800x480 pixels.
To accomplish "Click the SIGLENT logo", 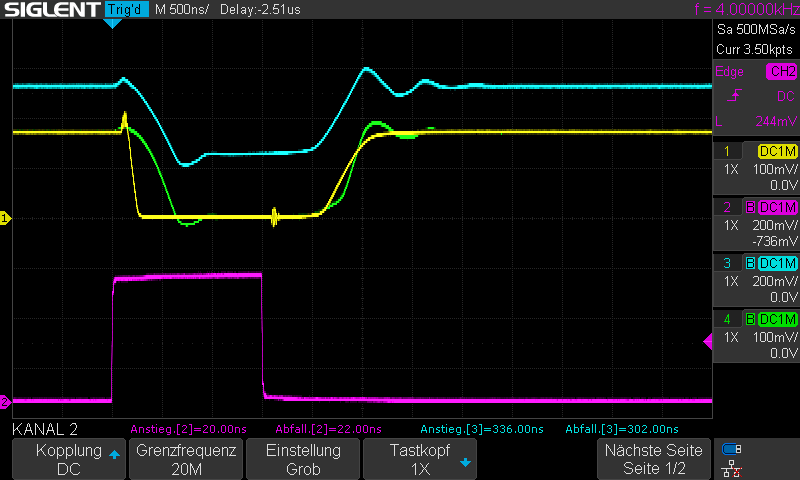I will [52, 9].
